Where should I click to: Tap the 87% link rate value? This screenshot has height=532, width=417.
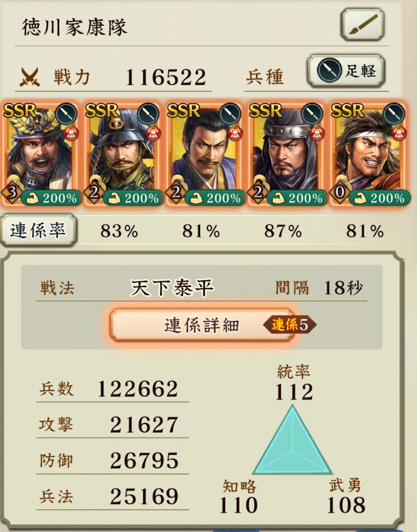click(283, 232)
